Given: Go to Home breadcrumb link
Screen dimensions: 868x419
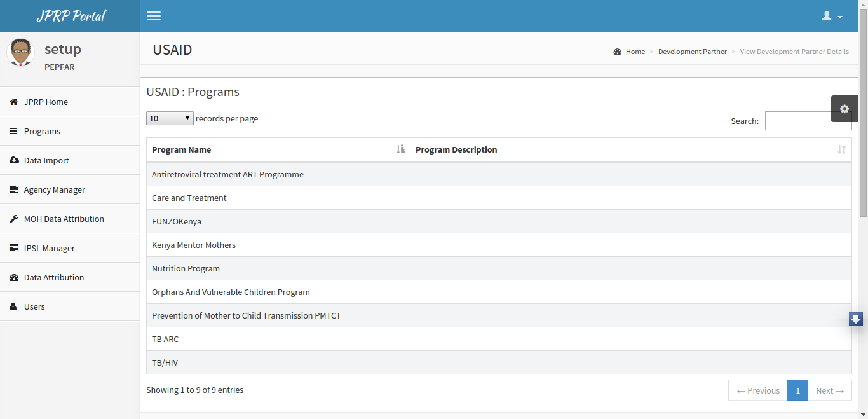Looking at the screenshot, I should [x=635, y=52].
